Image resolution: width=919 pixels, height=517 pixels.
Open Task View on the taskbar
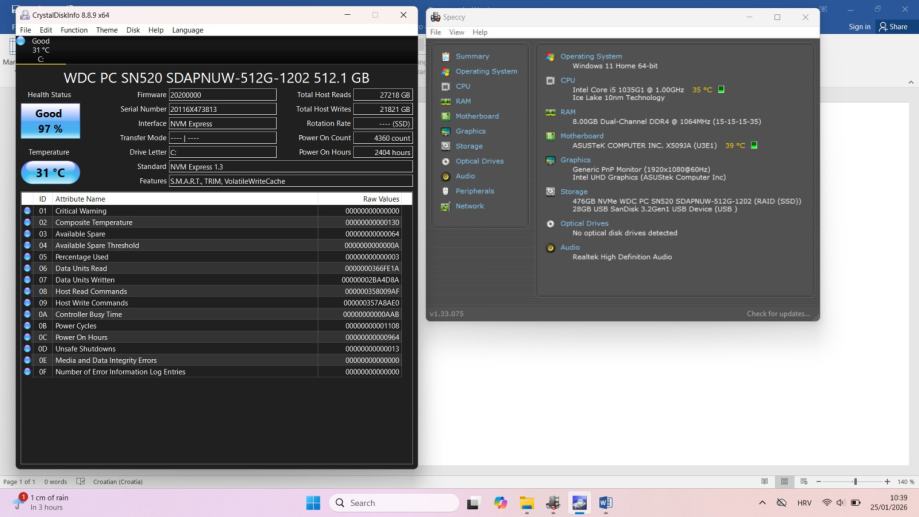coord(473,503)
